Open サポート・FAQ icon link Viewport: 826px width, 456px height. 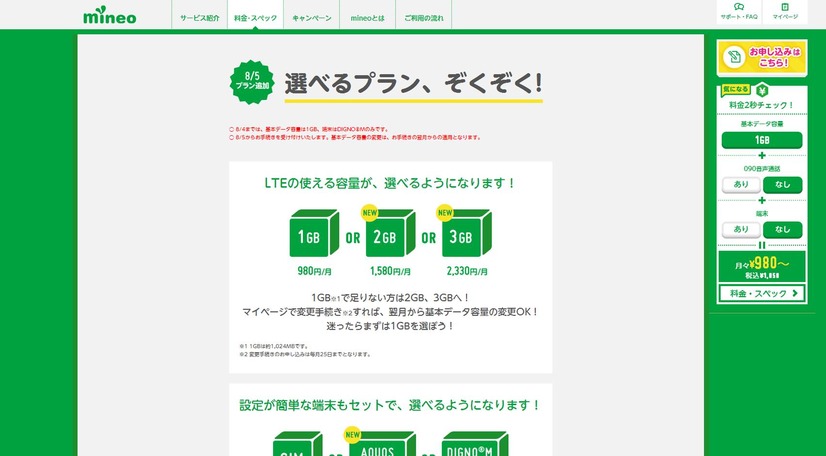point(739,12)
